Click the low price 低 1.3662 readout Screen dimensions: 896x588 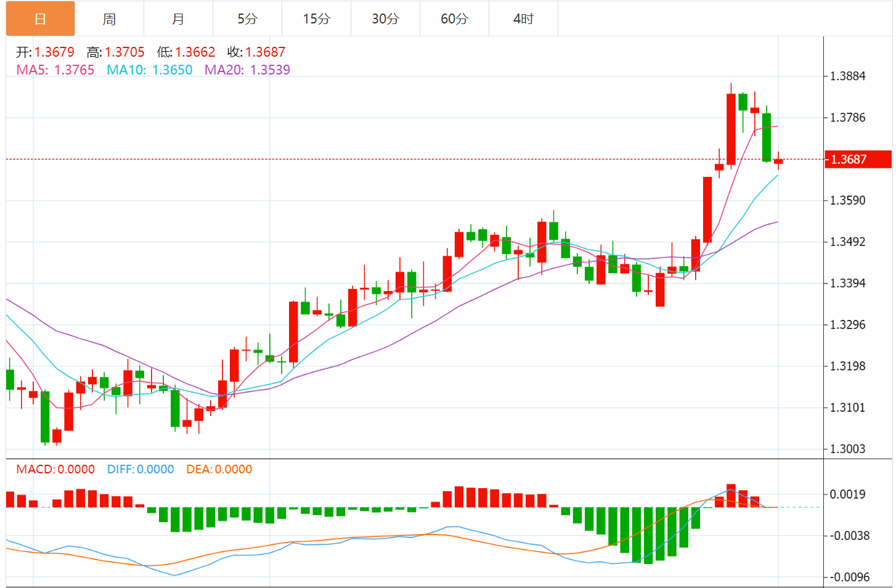(x=186, y=52)
